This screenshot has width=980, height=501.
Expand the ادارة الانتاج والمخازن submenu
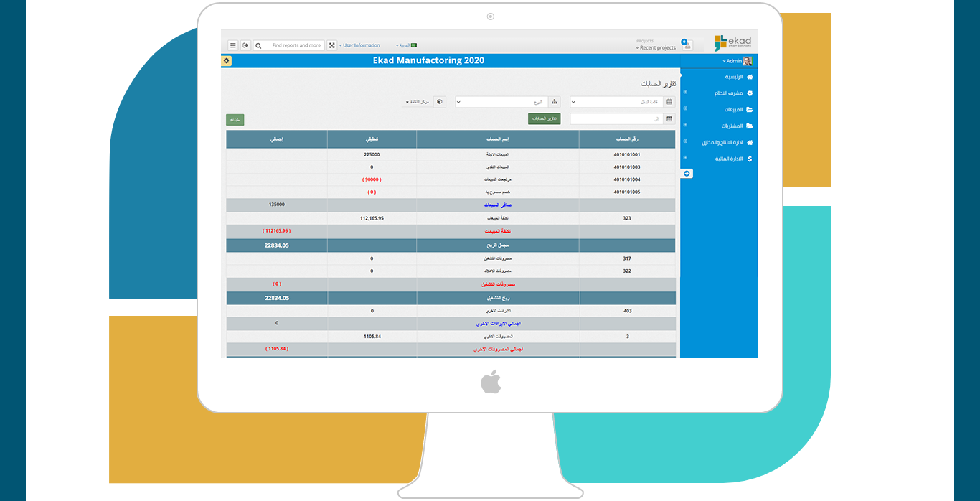(685, 141)
